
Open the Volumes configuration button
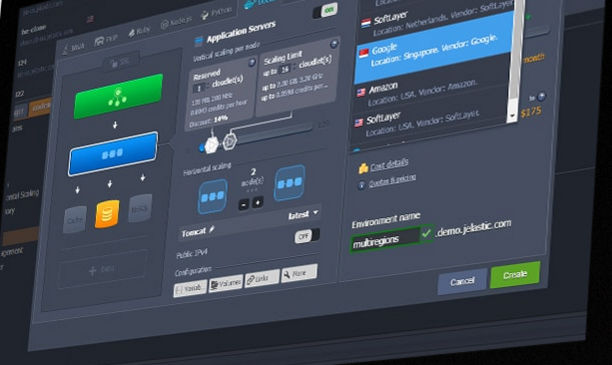[x=226, y=283]
